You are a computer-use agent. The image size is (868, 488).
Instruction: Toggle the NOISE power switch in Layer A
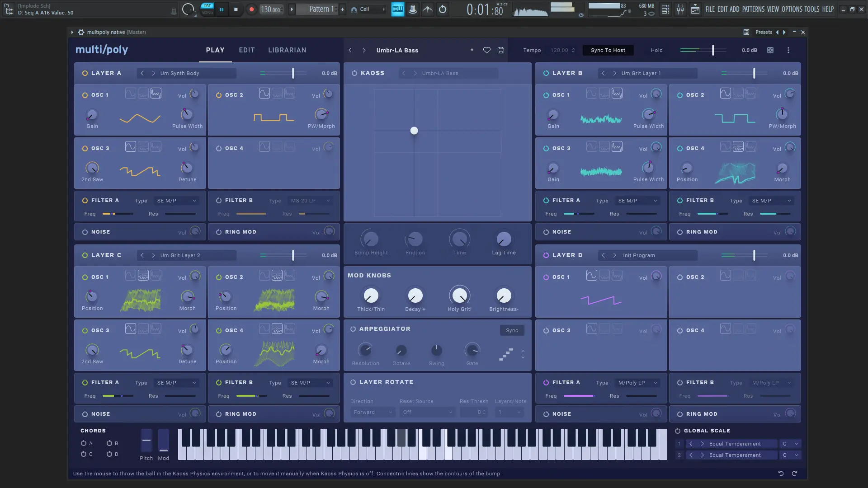[85, 232]
